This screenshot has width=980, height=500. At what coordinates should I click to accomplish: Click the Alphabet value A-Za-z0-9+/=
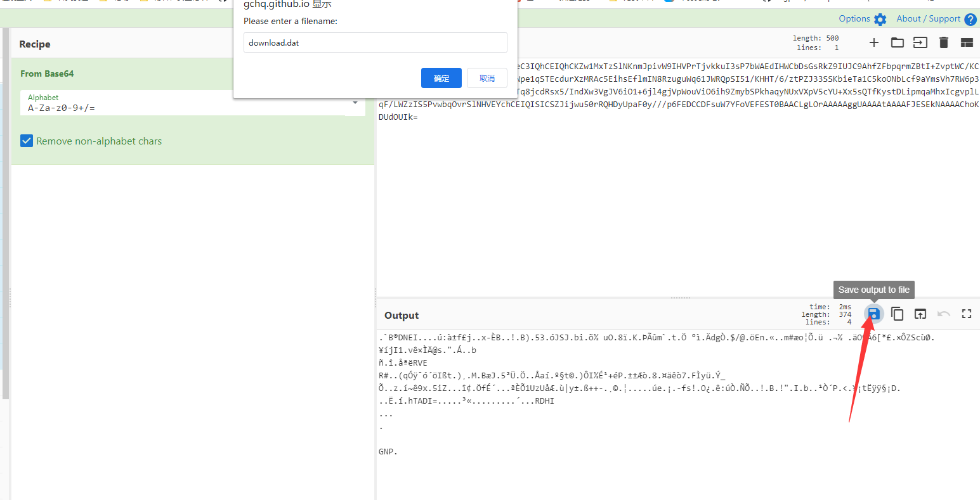(x=62, y=108)
